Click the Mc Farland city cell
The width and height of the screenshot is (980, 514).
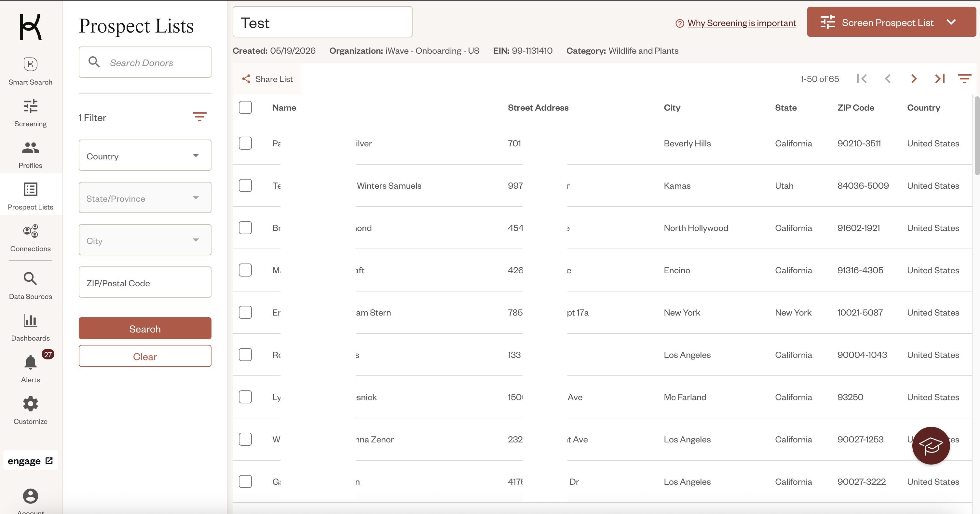click(x=685, y=397)
